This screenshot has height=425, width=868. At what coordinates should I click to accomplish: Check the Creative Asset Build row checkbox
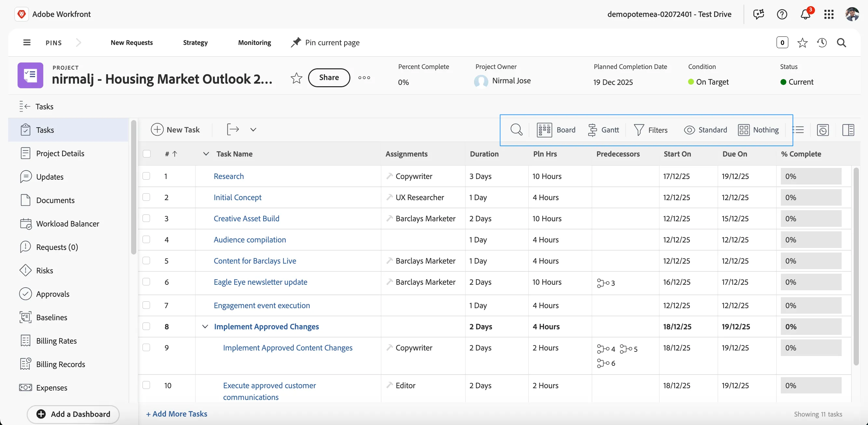point(146,218)
